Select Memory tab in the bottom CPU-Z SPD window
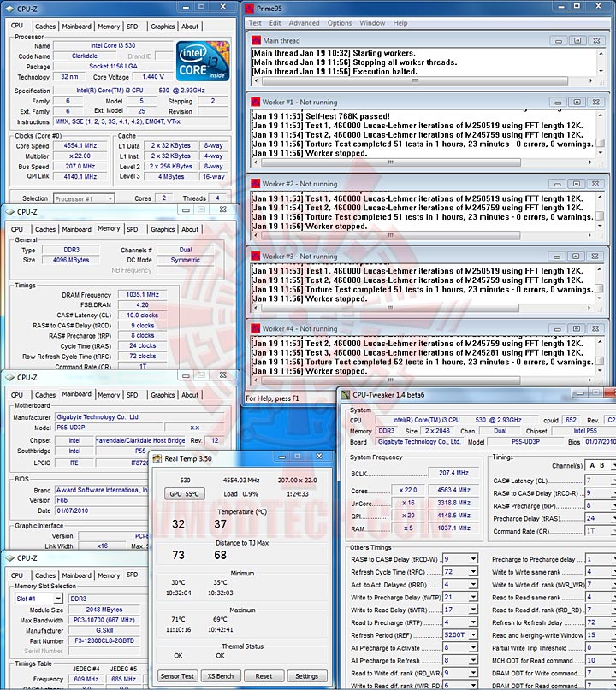 tap(109, 575)
